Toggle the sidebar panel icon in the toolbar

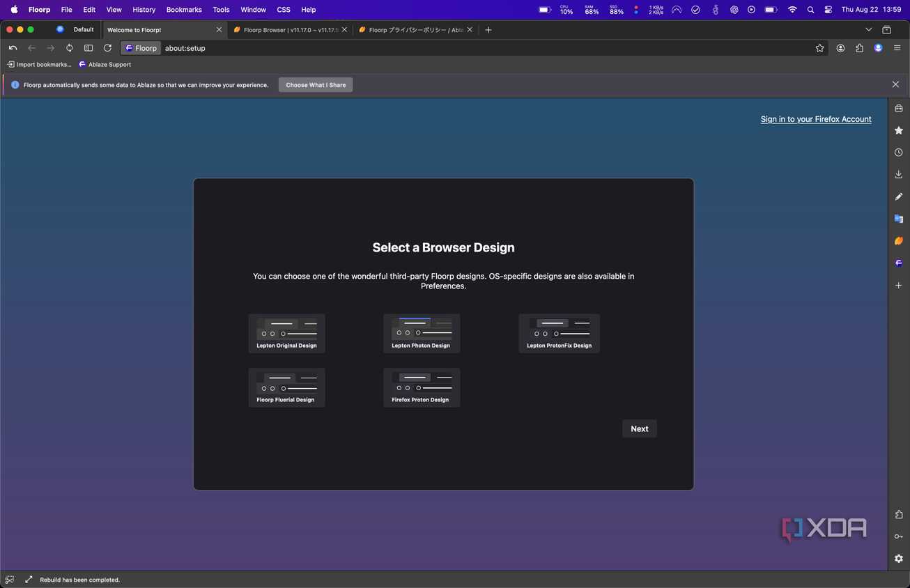coord(88,48)
